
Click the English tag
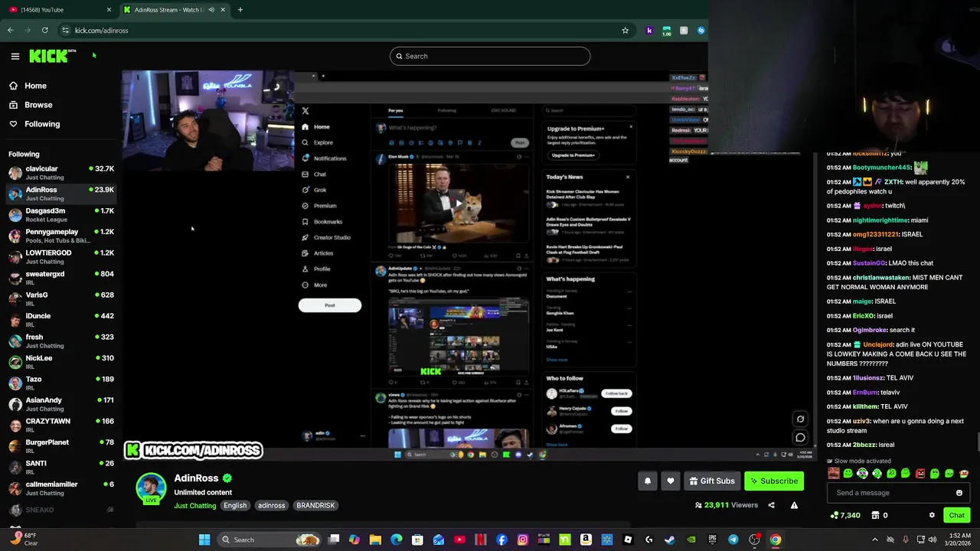pos(235,506)
